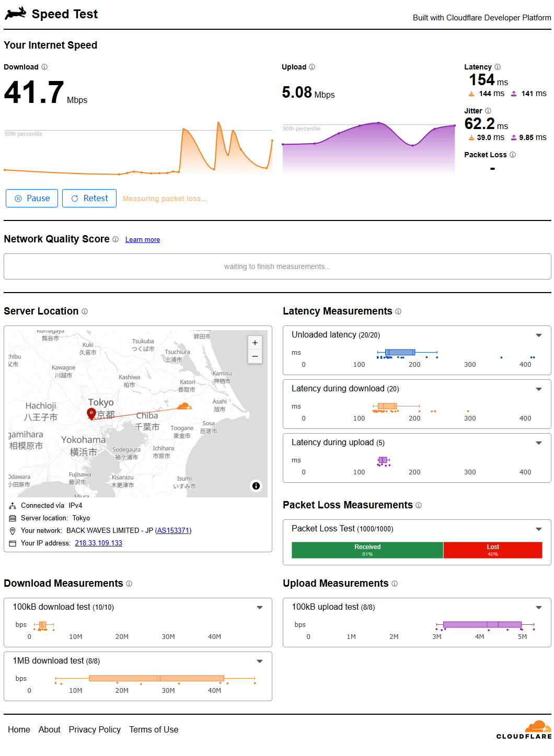Click the Download info icon

[x=44, y=67]
